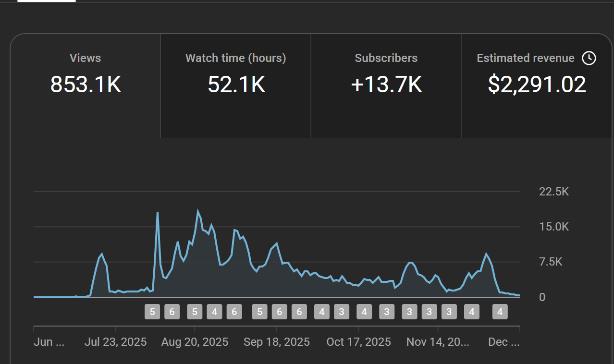Show the Estimated revenue tab
Viewport: 614px width, 364px height.
[x=537, y=85]
